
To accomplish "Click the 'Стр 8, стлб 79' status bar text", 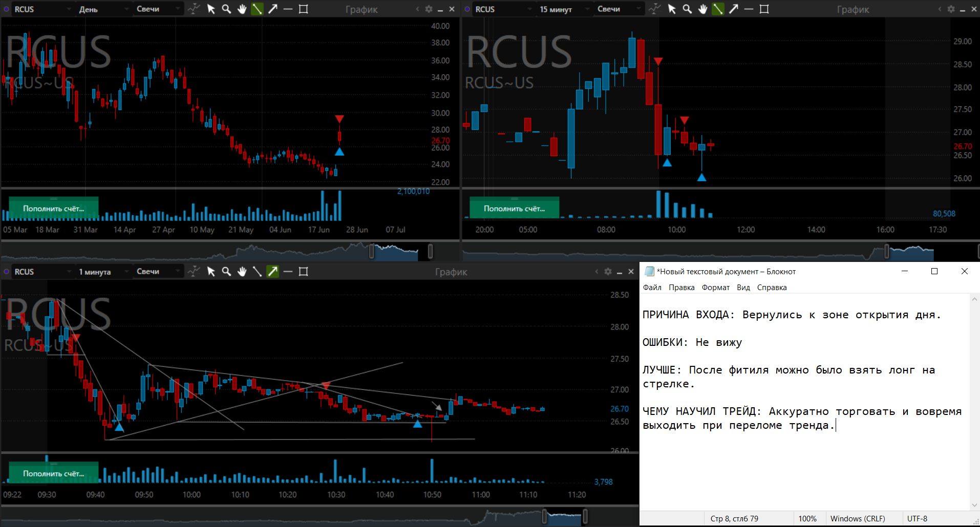I will (734, 519).
